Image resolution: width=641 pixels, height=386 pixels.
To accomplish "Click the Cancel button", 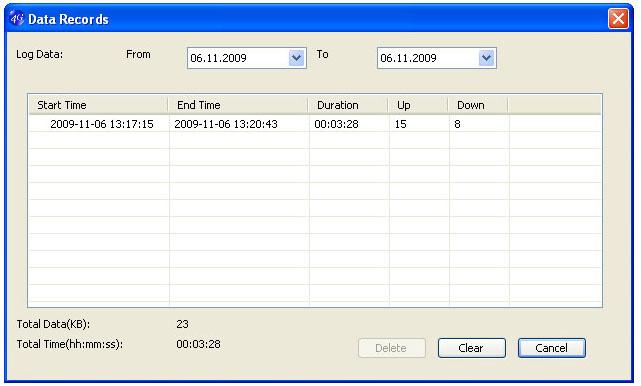I will click(x=551, y=348).
